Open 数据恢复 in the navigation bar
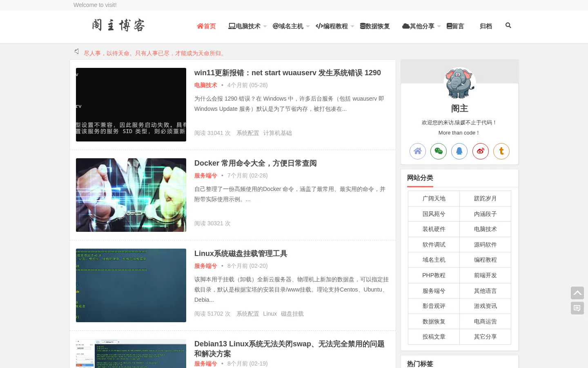Viewport: 588px width, 368px height. click(375, 26)
